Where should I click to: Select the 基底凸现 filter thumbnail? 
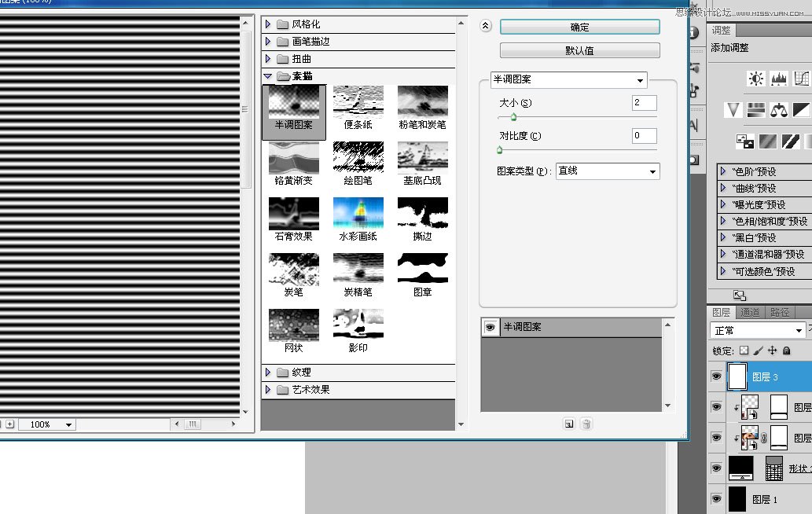(x=423, y=164)
